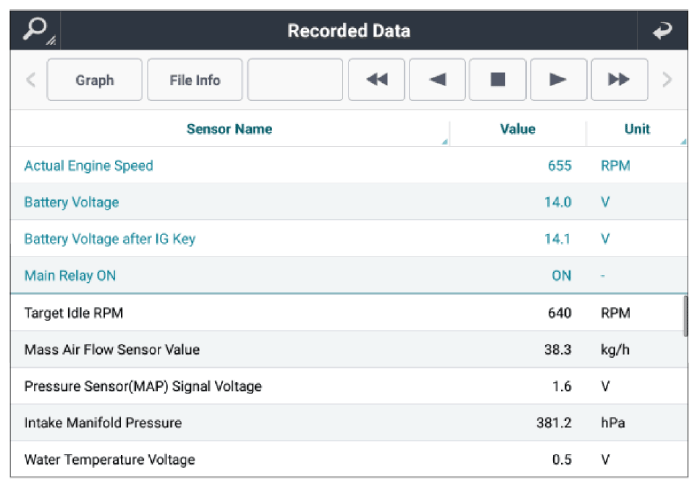Stop the recorded data playback
This screenshot has width=698, height=488.
[498, 80]
